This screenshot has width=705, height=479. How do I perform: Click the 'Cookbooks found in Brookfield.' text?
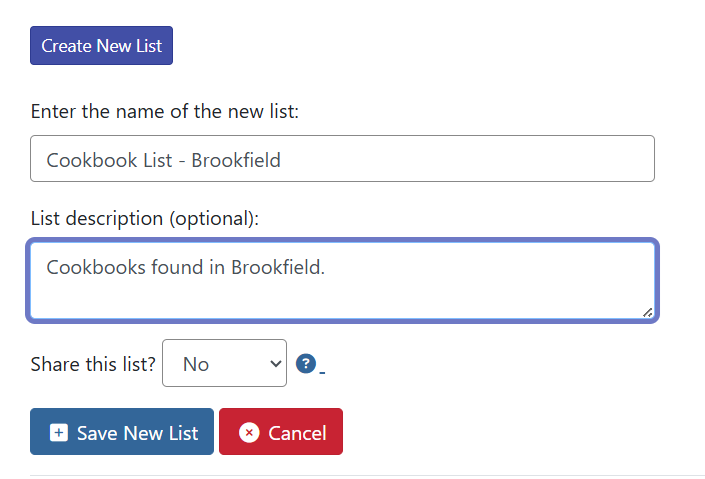pos(186,267)
